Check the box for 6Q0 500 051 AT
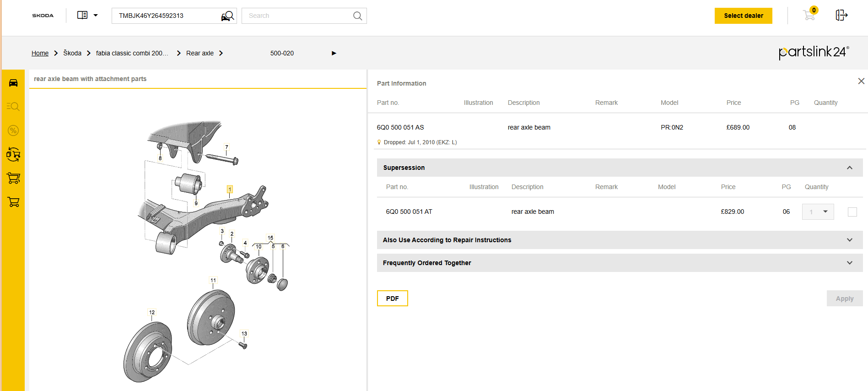Screen dimensions: 868x391 coord(852,212)
